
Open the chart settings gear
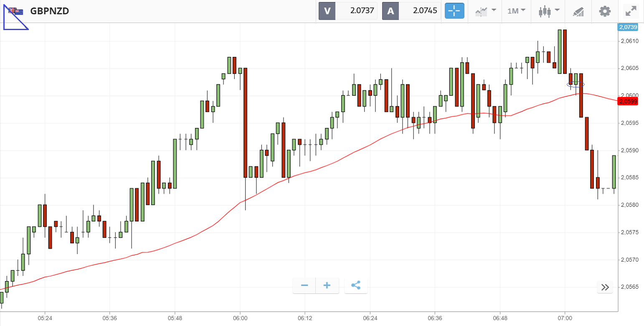[605, 11]
